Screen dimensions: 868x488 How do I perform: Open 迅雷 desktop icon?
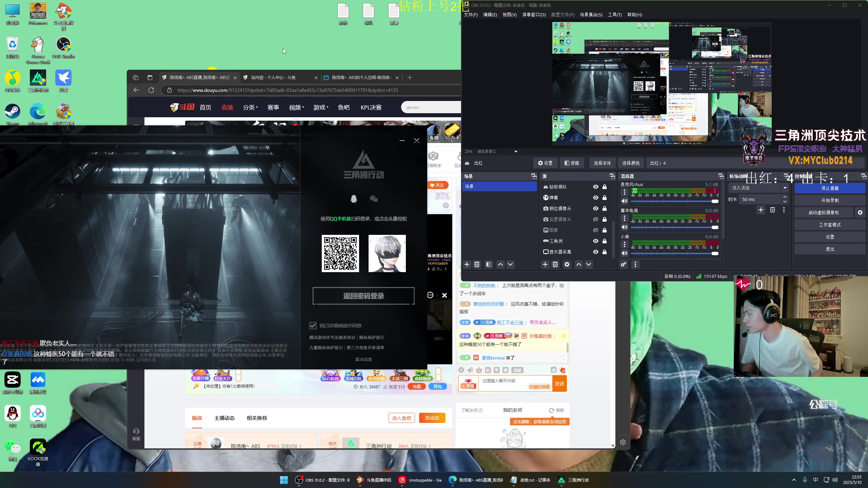[63, 81]
